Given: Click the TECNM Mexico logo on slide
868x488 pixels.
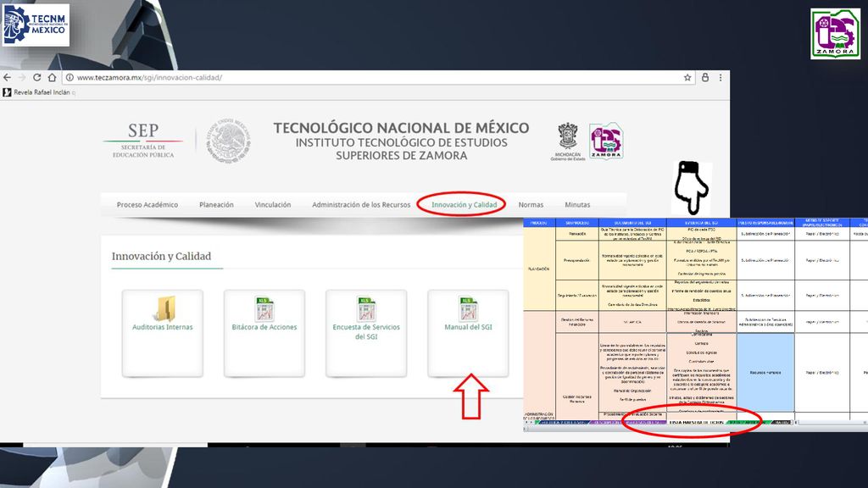Looking at the screenshot, I should click(36, 25).
